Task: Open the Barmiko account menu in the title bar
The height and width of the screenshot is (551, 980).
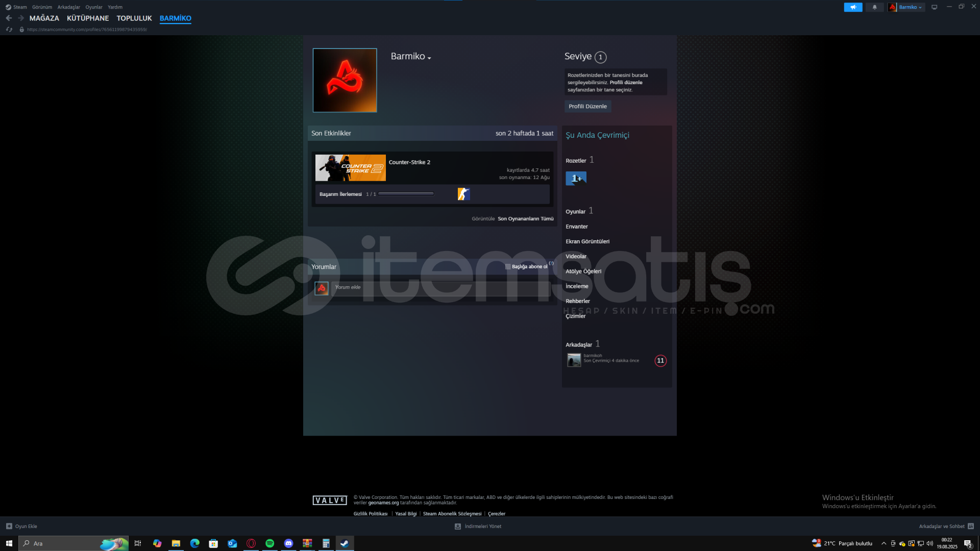Action: pyautogui.click(x=906, y=7)
